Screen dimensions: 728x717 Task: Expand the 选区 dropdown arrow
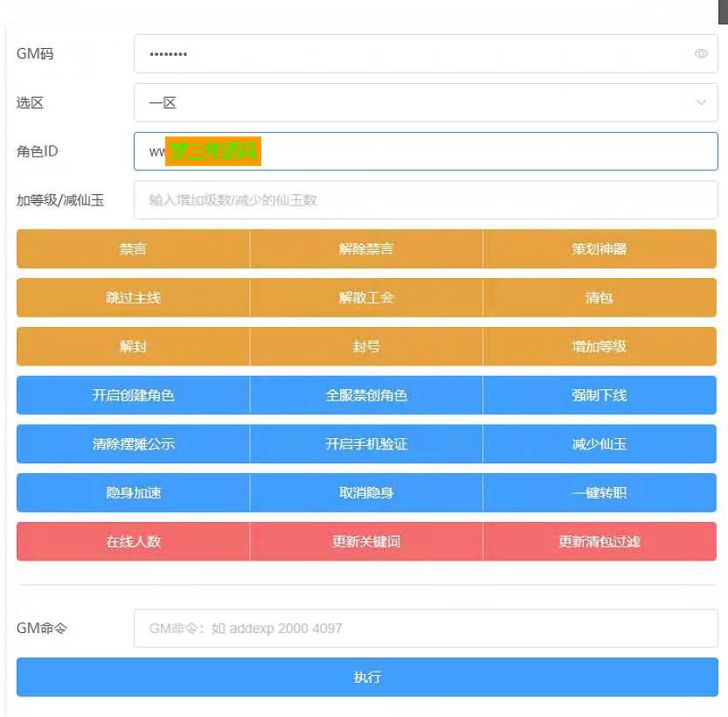tap(701, 102)
